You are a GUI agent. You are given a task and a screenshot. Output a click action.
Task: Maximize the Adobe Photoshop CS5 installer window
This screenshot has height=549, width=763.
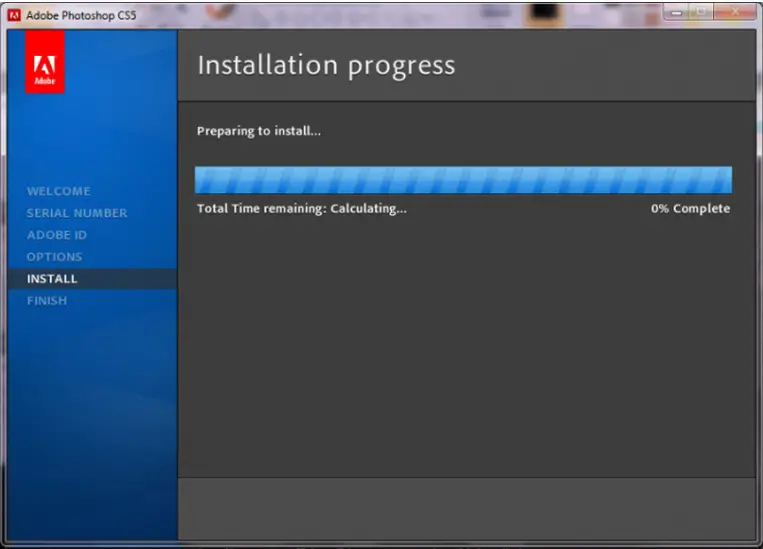coord(701,12)
